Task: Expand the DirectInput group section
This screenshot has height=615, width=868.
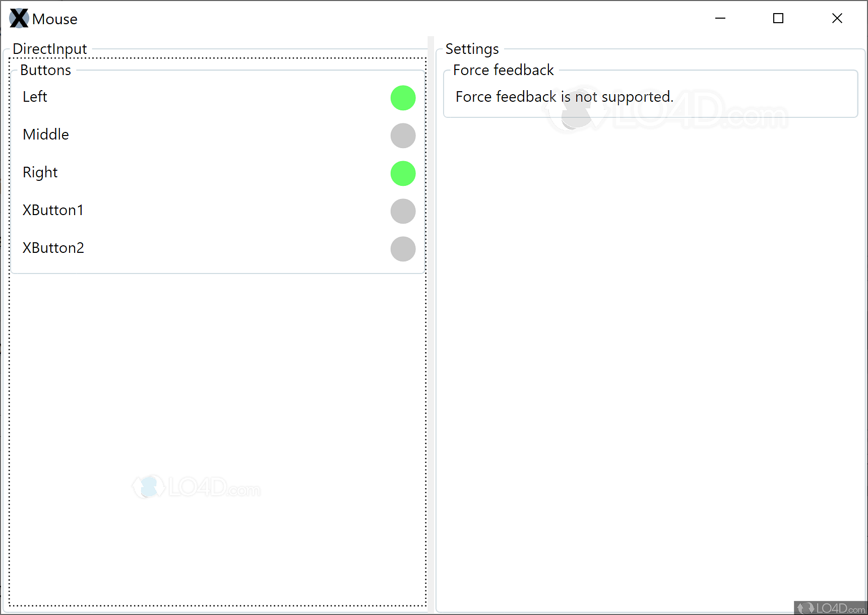Action: [x=49, y=49]
